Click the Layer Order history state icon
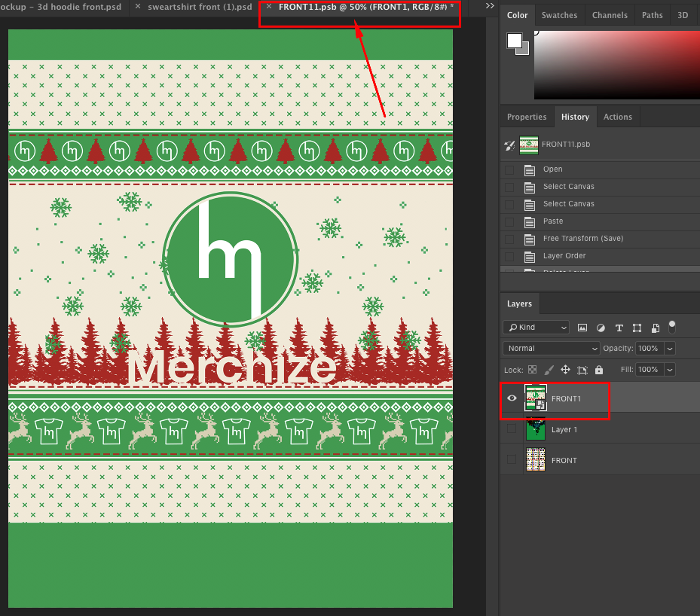This screenshot has height=616, width=700. [x=530, y=257]
